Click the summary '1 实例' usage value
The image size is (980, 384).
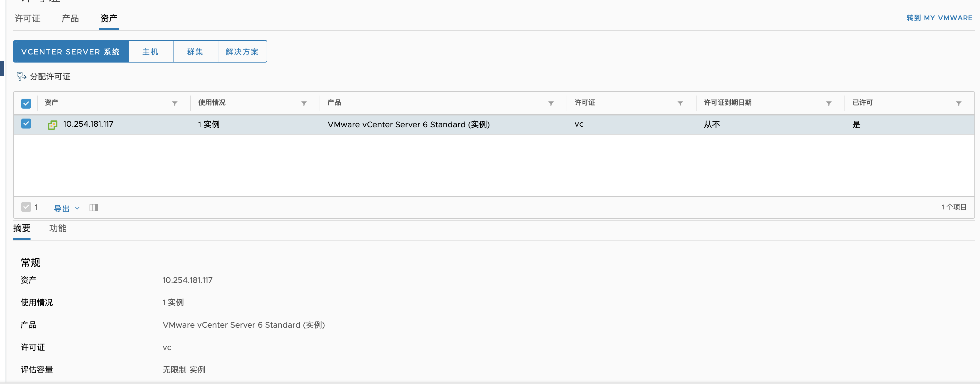click(x=173, y=303)
